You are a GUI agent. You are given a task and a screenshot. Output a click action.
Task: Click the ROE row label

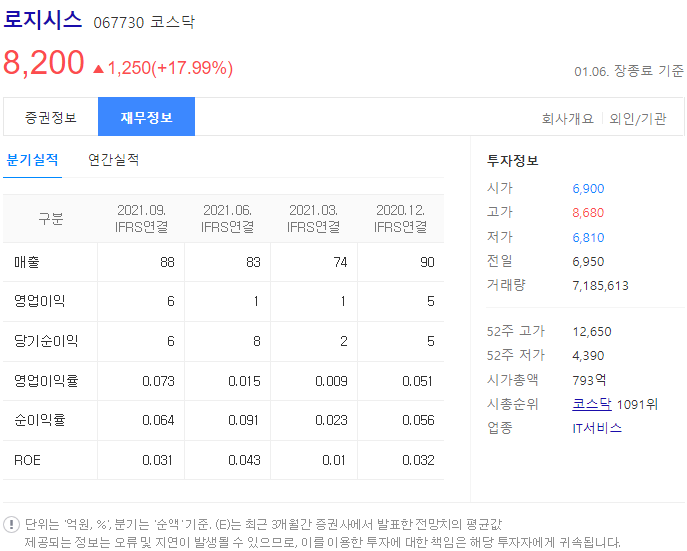coord(27,460)
